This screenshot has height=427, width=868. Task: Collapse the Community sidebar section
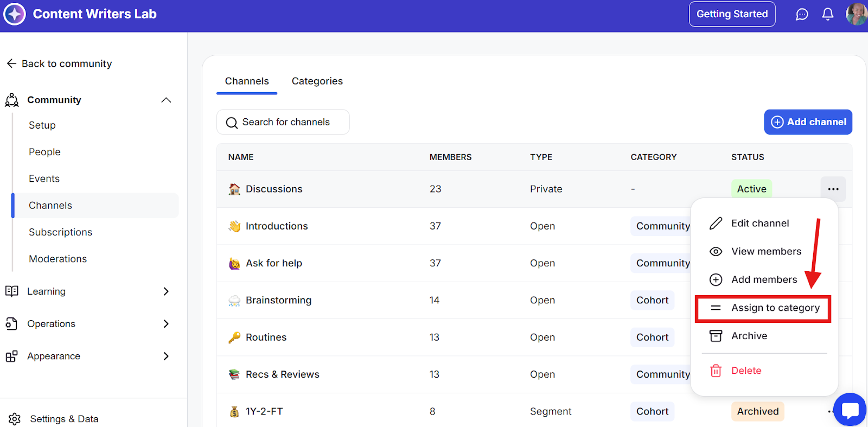pyautogui.click(x=166, y=100)
